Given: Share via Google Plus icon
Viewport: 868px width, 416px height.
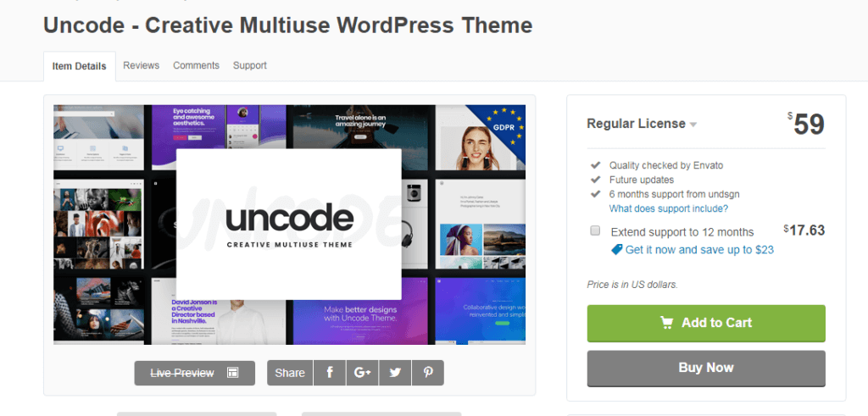Looking at the screenshot, I should pyautogui.click(x=362, y=373).
